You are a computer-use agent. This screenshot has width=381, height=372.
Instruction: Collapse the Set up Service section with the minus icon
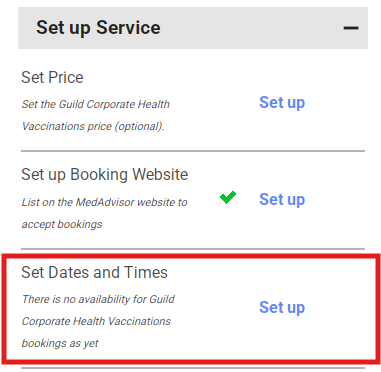click(351, 28)
